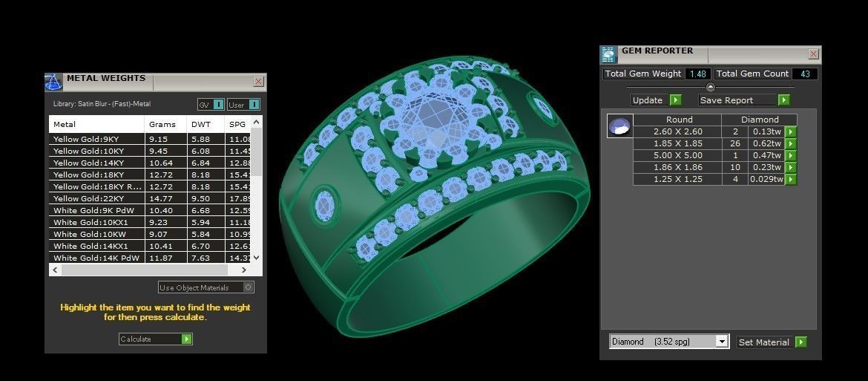The width and height of the screenshot is (868, 381).
Task: Click the green arrow next to Save Report
Action: pyautogui.click(x=783, y=100)
